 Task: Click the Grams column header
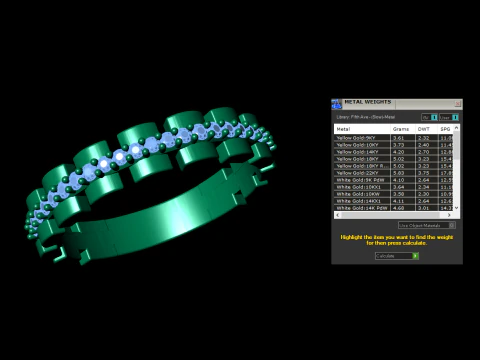coord(403,129)
